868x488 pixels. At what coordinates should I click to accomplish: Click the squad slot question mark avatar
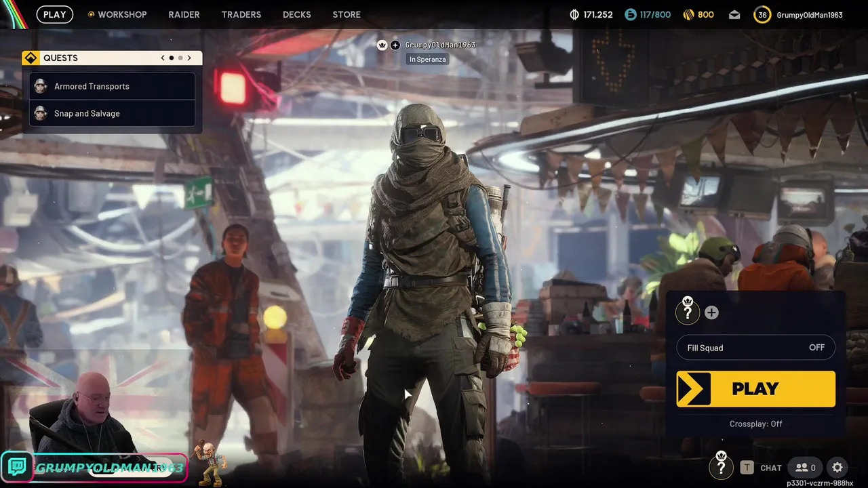[x=688, y=312]
